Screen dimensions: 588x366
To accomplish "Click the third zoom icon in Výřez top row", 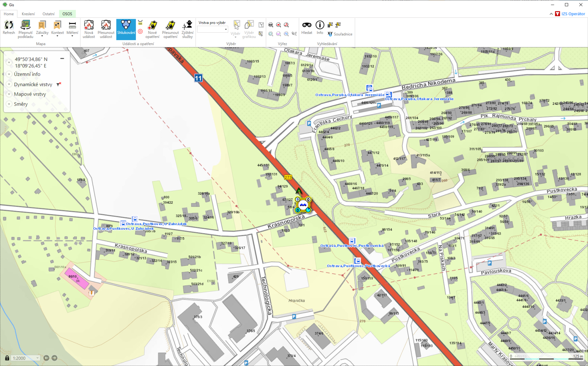I will click(x=286, y=25).
